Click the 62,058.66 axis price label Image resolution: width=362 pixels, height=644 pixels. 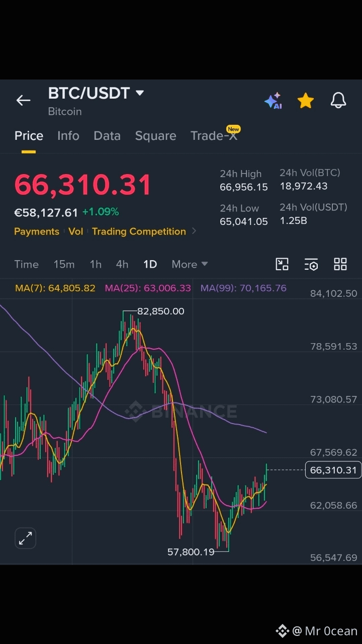pyautogui.click(x=334, y=505)
